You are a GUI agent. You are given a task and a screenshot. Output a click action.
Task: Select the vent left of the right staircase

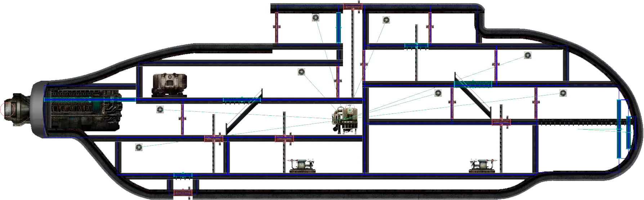pos(438,93)
